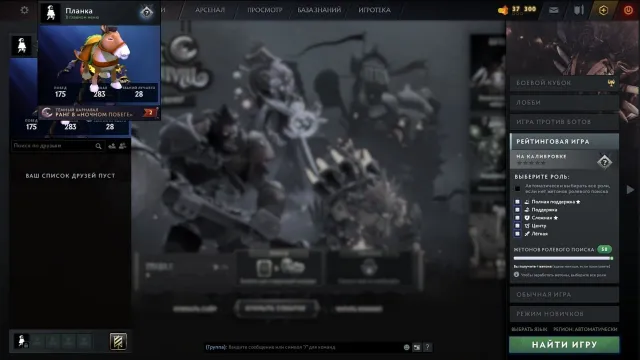Click the 283 stat in profile card
This screenshot has height=360, width=640.
pyautogui.click(x=99, y=94)
